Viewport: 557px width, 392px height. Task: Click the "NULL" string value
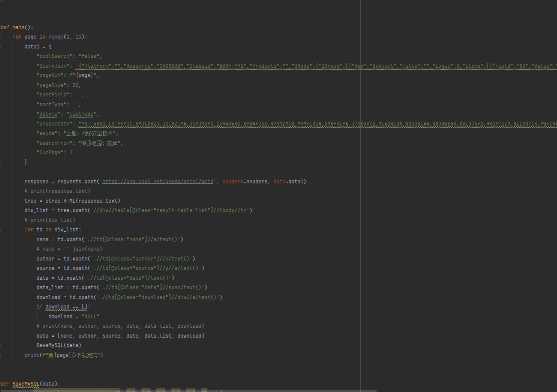[90, 317]
